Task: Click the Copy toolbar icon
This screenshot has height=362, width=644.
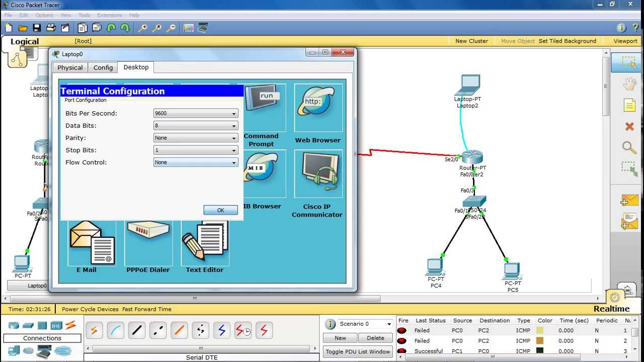Action: point(83,28)
